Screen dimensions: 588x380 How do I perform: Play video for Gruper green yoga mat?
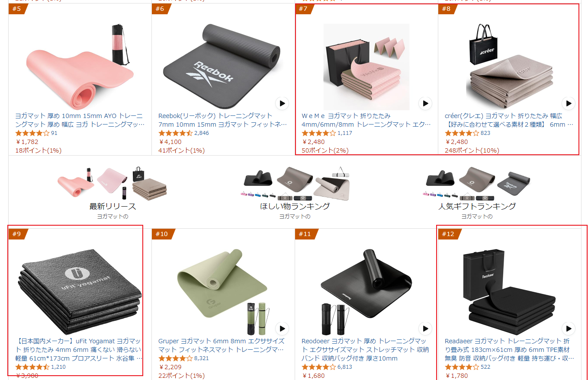tap(282, 329)
